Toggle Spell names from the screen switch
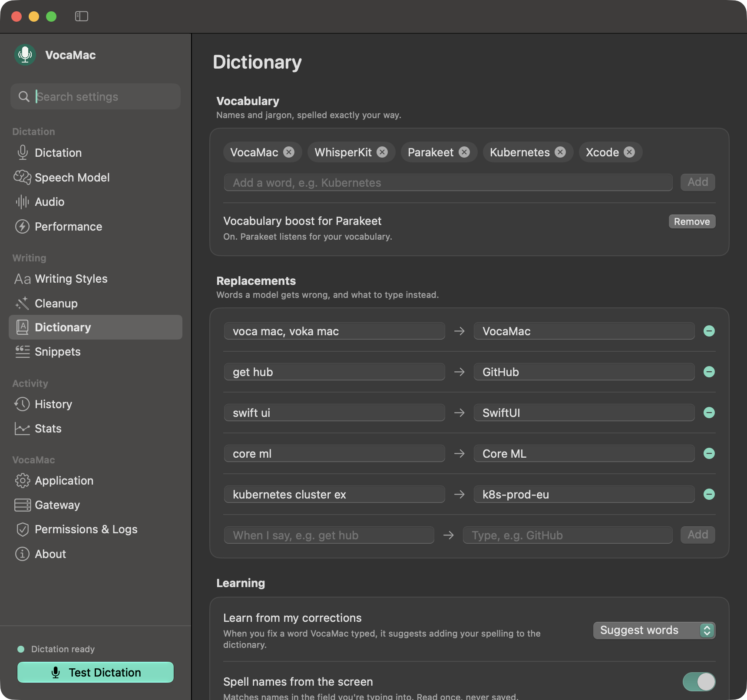Viewport: 747px width, 700px height. tap(699, 682)
